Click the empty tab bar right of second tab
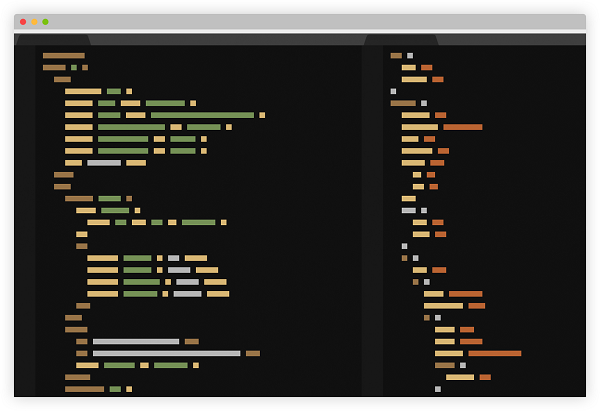 [x=510, y=40]
